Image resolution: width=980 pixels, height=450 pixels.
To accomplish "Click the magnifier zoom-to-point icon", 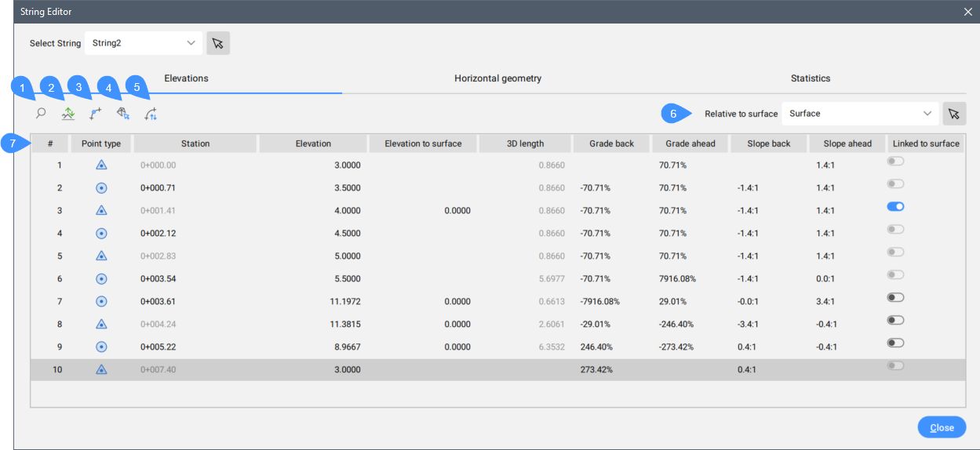I will (x=41, y=114).
